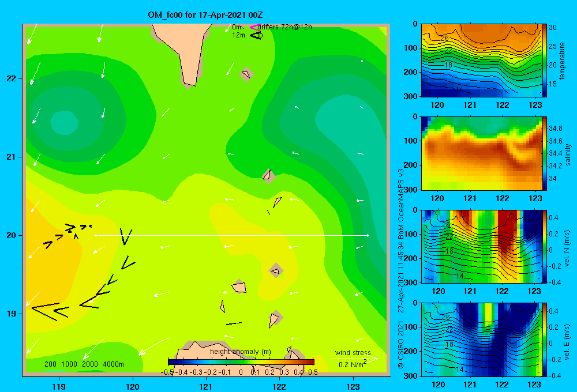
Task: Click latitude label '20' on the main map
Action: (12, 235)
